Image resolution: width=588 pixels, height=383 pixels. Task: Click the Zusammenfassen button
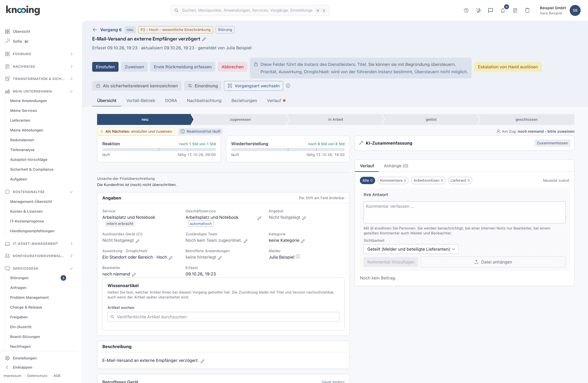click(x=552, y=143)
